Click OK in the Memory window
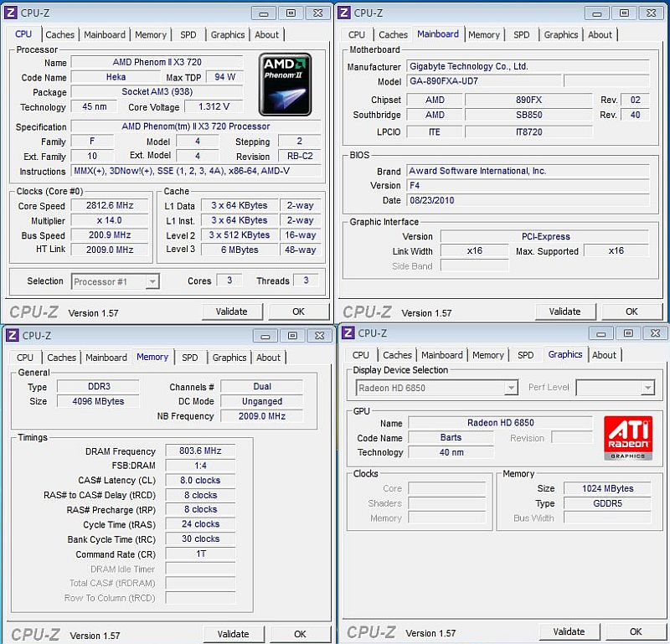670x644 pixels. coord(301,634)
